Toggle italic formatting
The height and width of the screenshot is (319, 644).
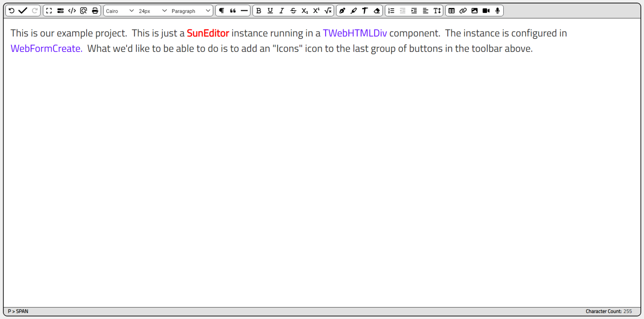click(x=282, y=11)
